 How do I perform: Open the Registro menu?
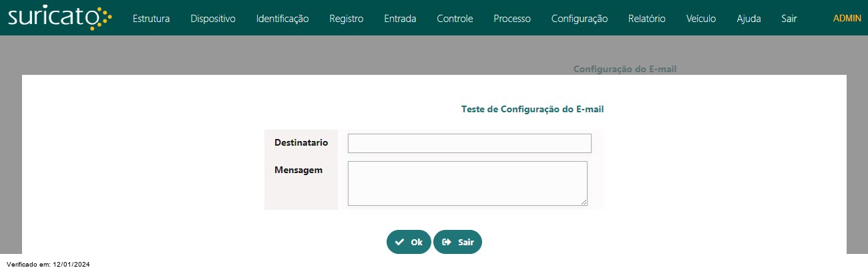click(347, 19)
